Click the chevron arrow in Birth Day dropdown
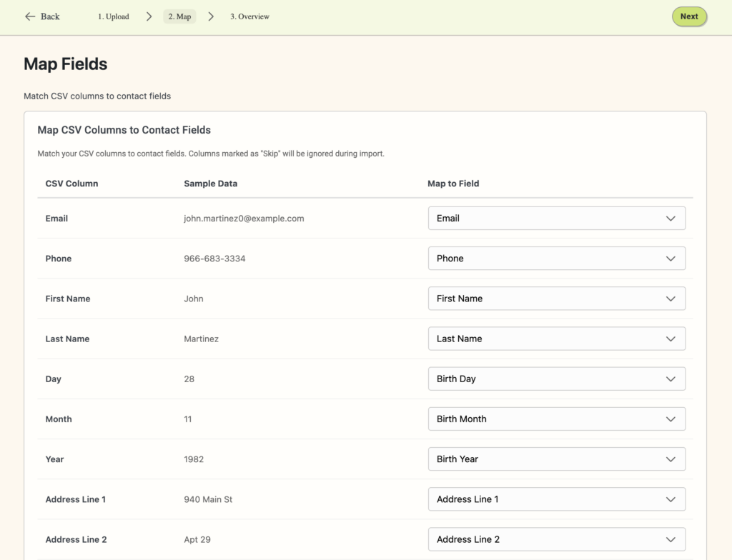The height and width of the screenshot is (560, 732). 670,379
